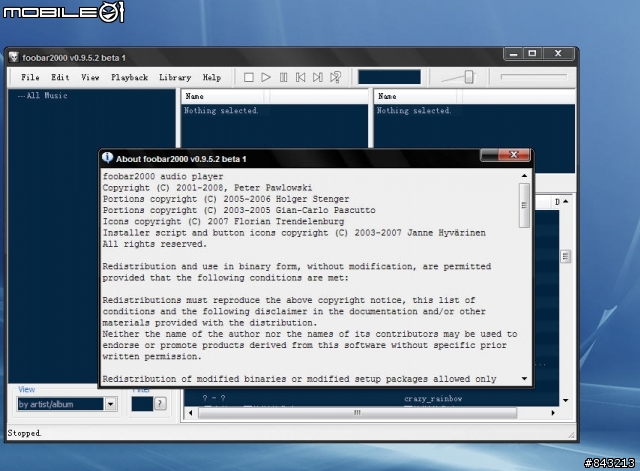The height and width of the screenshot is (471, 640).
Task: Open the Library menu
Action: [175, 77]
